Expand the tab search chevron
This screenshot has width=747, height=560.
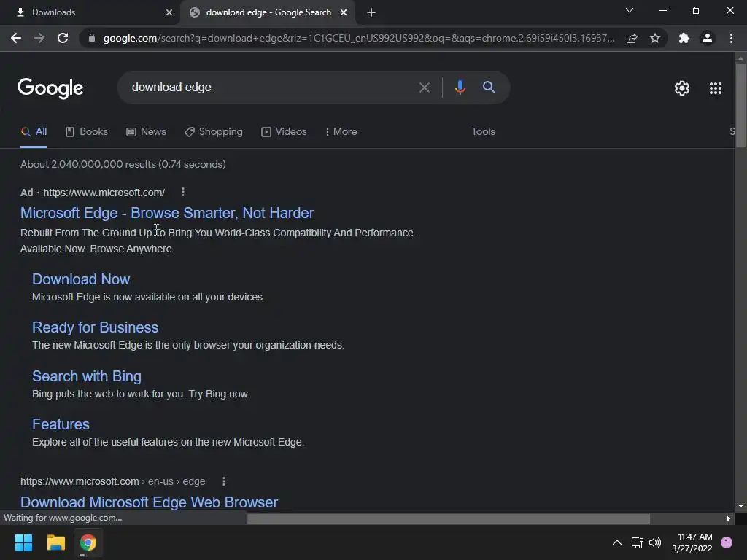click(x=630, y=10)
